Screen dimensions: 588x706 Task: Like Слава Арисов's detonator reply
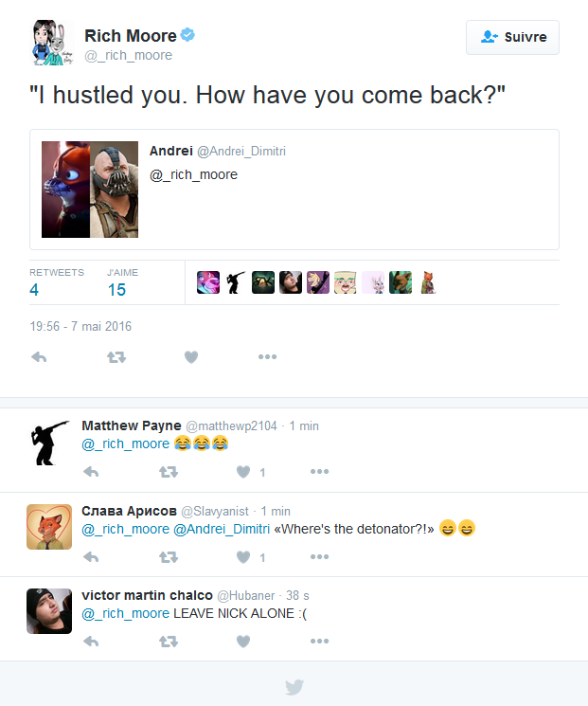click(x=243, y=557)
